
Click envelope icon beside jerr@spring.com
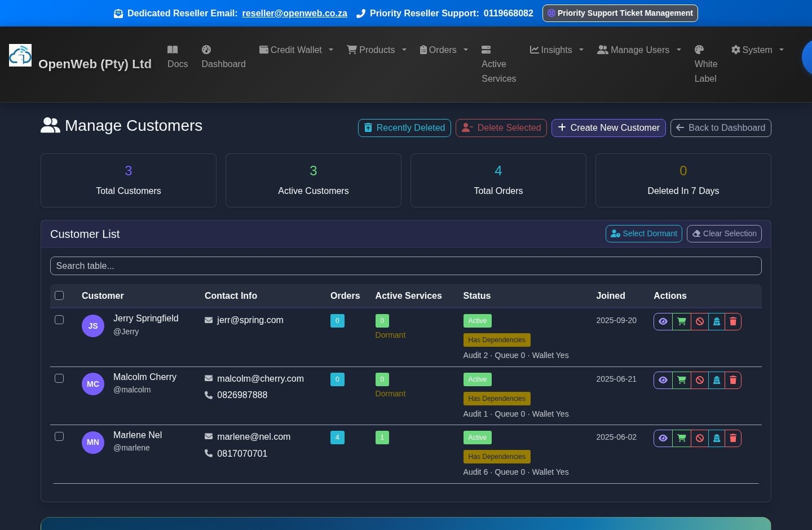(209, 320)
